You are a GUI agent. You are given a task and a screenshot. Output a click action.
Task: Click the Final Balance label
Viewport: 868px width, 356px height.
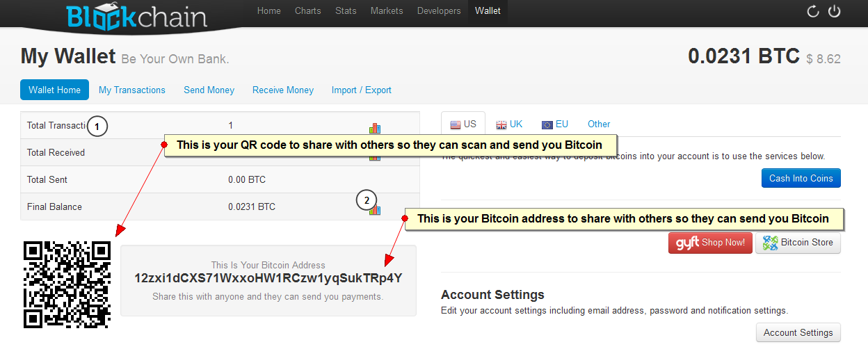click(x=54, y=207)
